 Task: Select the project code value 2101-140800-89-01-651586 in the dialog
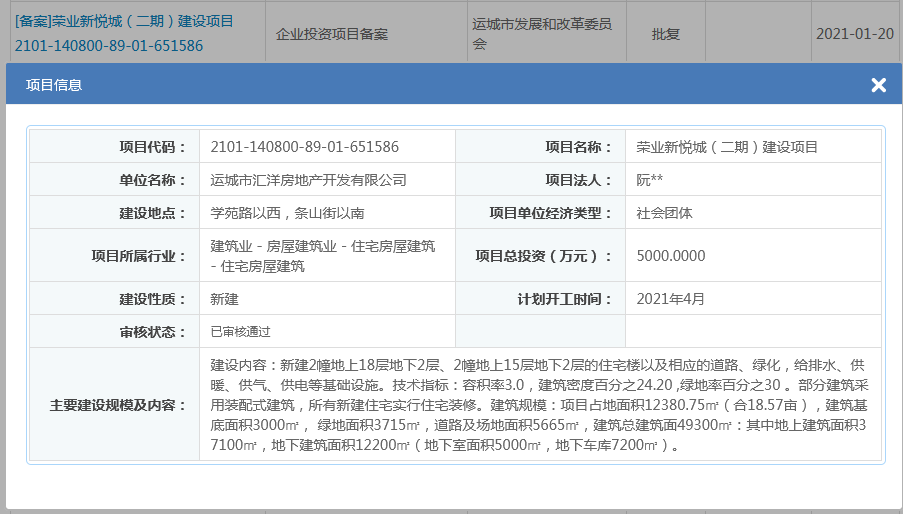pyautogui.click(x=304, y=147)
